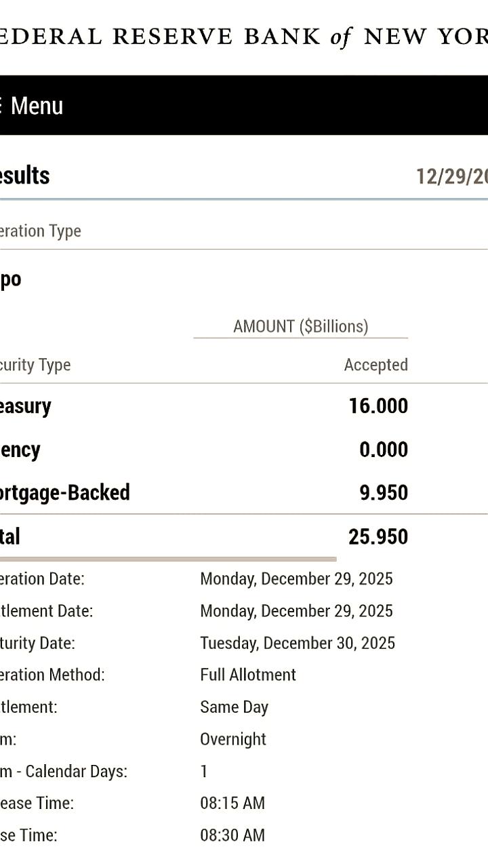Click the Same Day settlement value

[234, 707]
